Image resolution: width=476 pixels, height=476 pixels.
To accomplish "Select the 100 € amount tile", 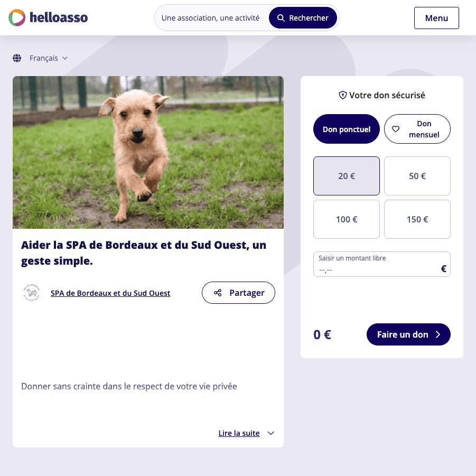I will coord(347,219).
